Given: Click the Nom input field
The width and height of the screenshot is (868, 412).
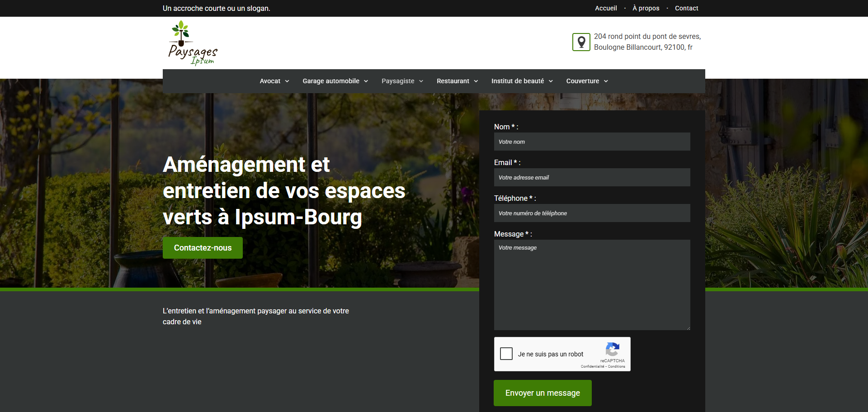Looking at the screenshot, I should click(x=592, y=142).
